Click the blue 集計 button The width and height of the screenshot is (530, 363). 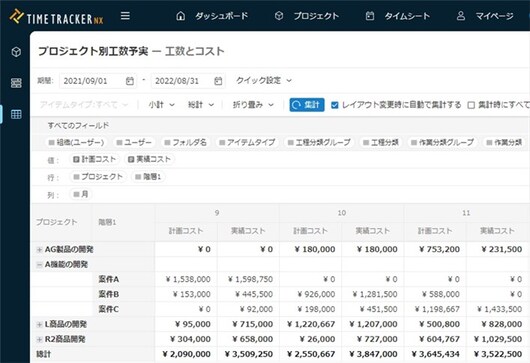[x=307, y=105]
